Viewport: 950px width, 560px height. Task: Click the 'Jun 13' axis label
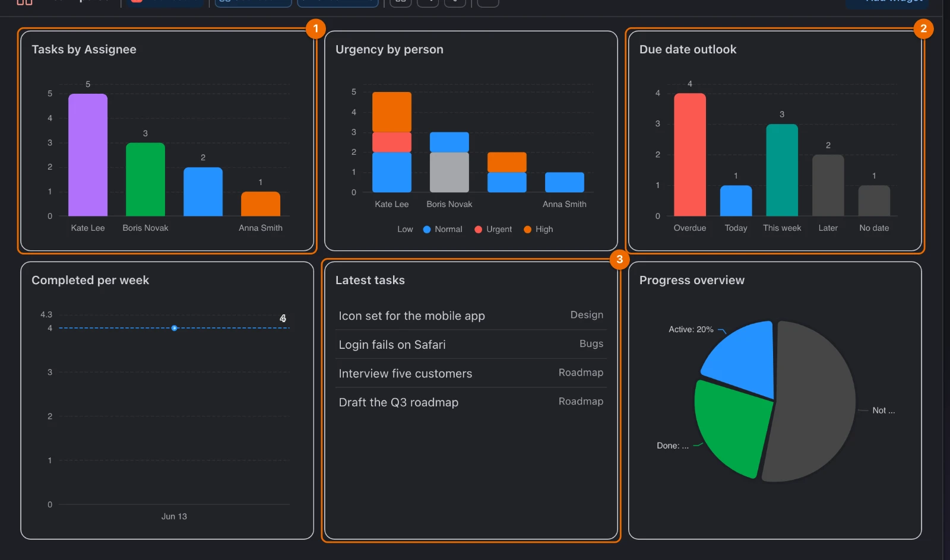tap(174, 516)
